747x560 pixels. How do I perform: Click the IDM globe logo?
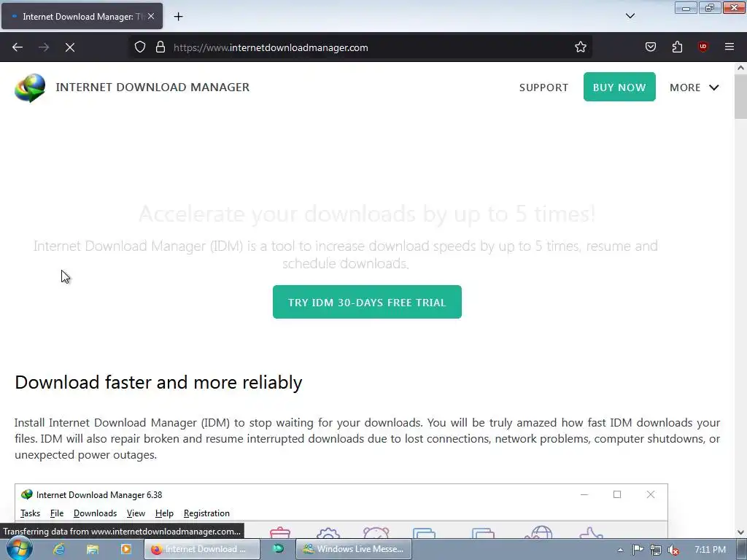click(x=30, y=87)
